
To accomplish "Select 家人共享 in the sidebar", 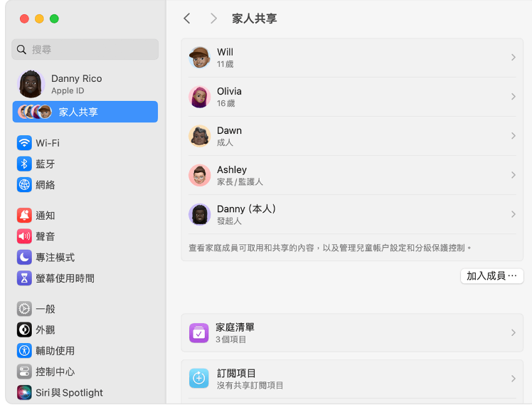I will (x=85, y=112).
